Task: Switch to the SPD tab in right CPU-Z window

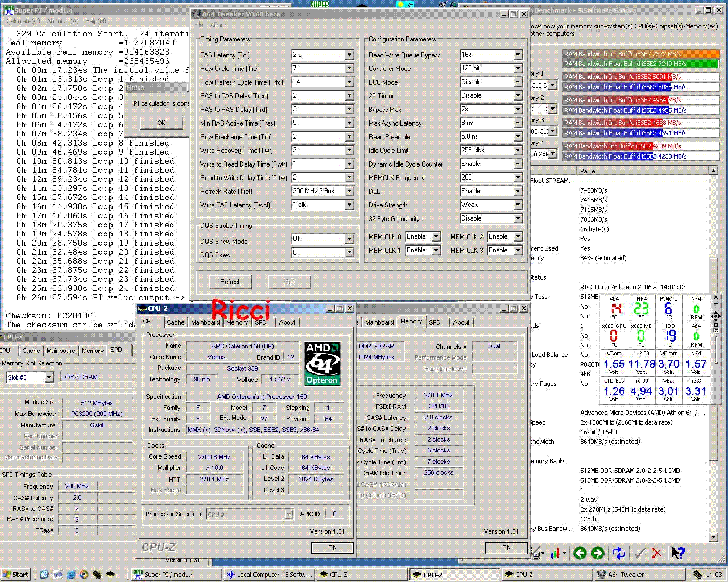Action: (x=435, y=322)
